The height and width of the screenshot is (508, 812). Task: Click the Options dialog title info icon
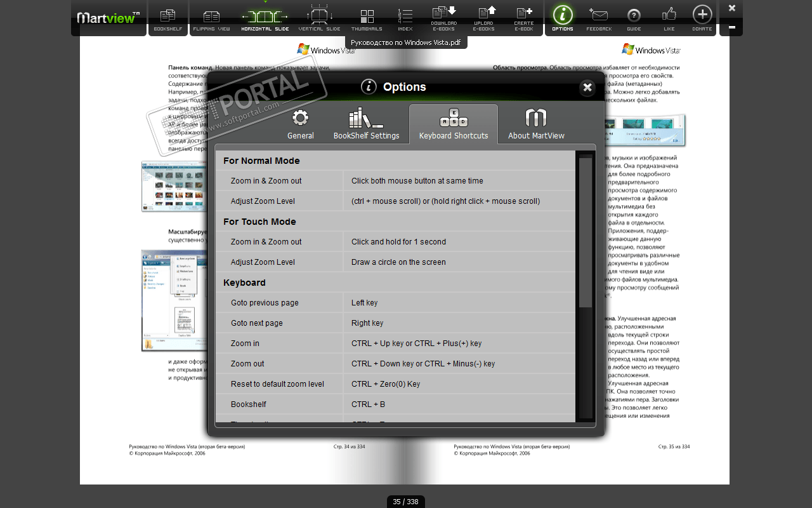(x=369, y=87)
